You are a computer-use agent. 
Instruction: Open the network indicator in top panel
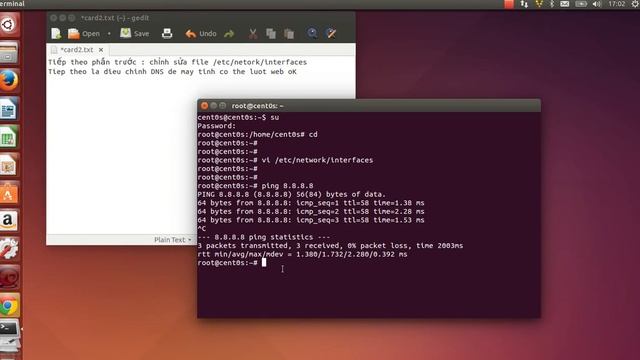[x=524, y=4]
